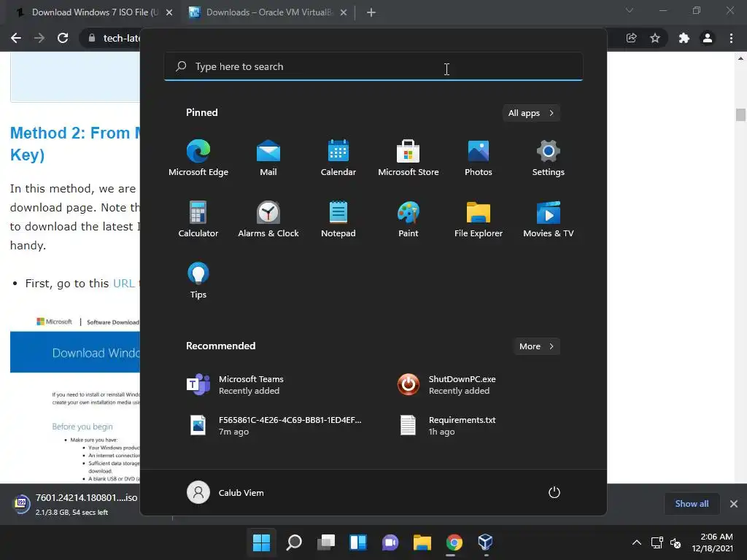Click the Chrome page vertical scrollbar
This screenshot has width=747, height=560.
coord(740,114)
